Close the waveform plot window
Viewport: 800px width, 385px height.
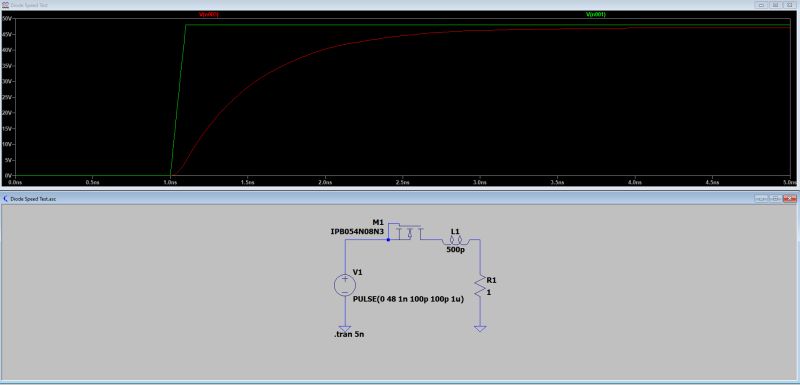point(789,5)
